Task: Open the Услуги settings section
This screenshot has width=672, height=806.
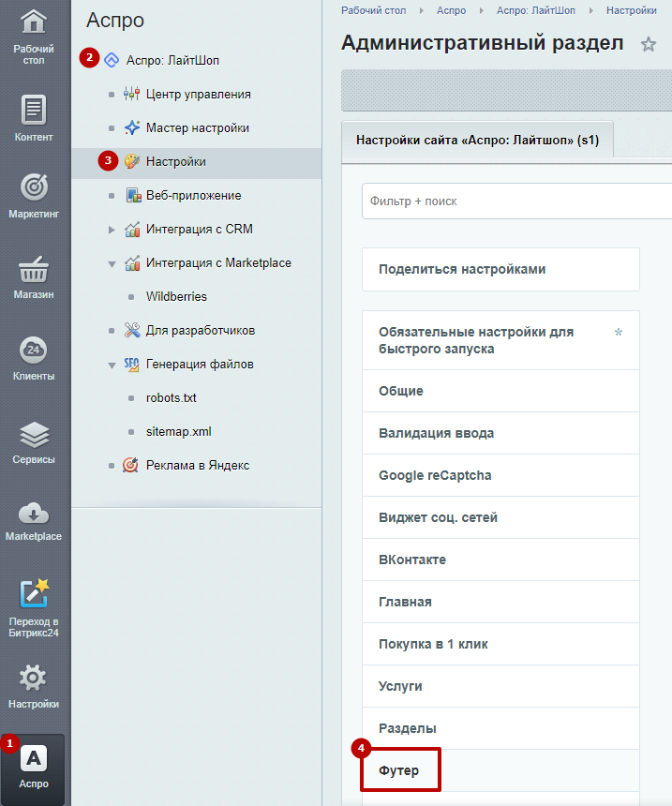Action: (500, 686)
